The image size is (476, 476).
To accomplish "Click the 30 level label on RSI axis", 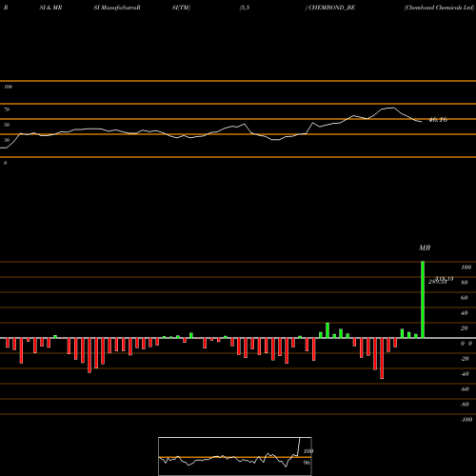I will (7, 140).
